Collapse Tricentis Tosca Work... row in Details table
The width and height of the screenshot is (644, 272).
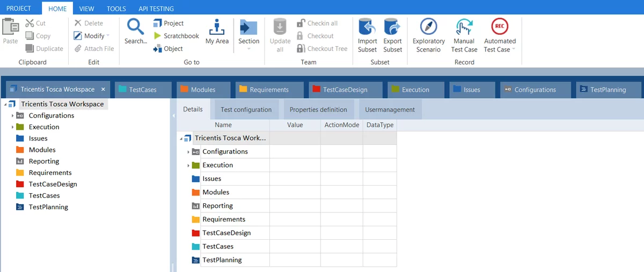(x=180, y=138)
